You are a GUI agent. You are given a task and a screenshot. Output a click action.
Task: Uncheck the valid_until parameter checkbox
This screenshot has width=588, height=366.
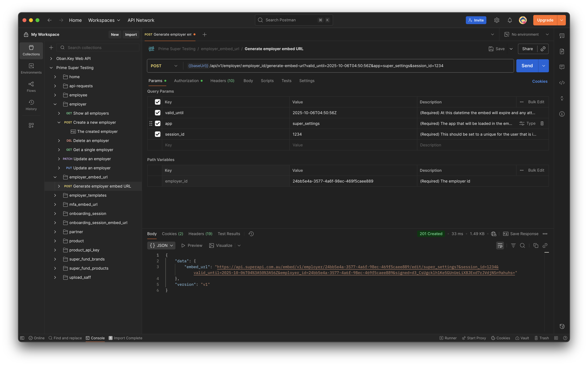click(x=157, y=113)
